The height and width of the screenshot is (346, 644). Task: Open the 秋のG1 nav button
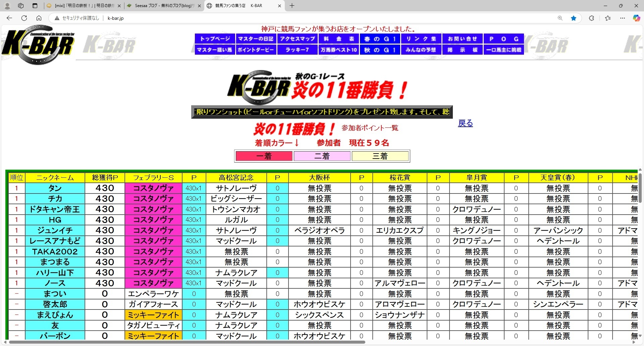(x=380, y=50)
